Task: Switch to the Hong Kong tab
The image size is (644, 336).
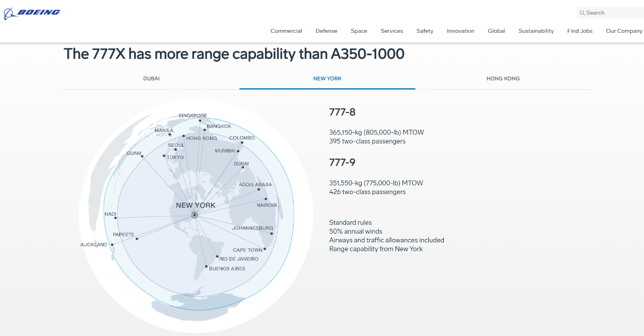Action: [x=503, y=79]
